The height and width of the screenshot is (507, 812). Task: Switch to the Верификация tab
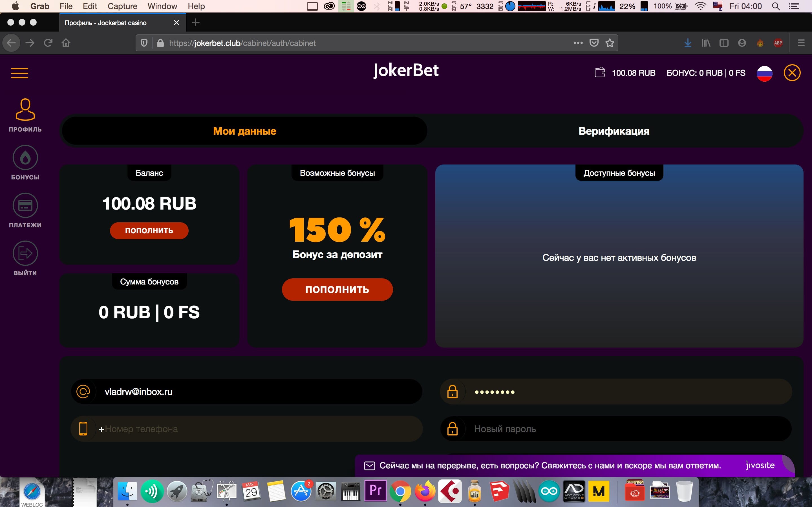pos(614,131)
